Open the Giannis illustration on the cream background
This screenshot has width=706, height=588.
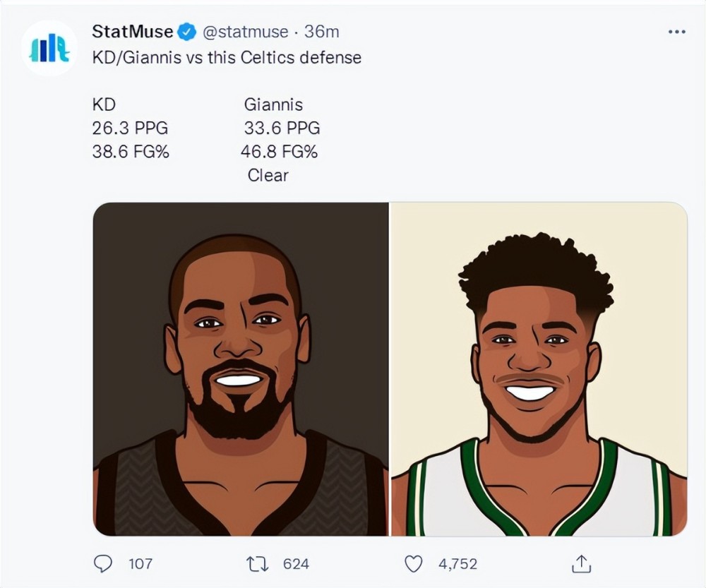[539, 369]
